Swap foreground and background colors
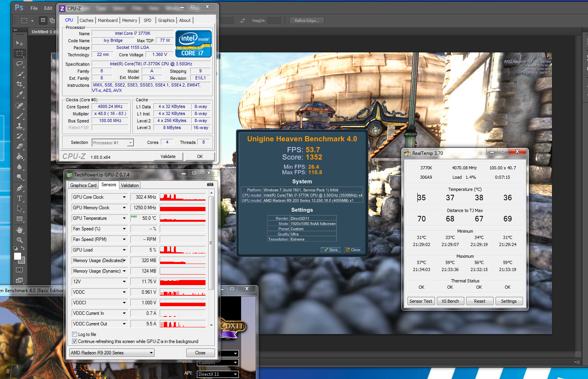Viewport: 588px width, 379px height. [x=23, y=248]
